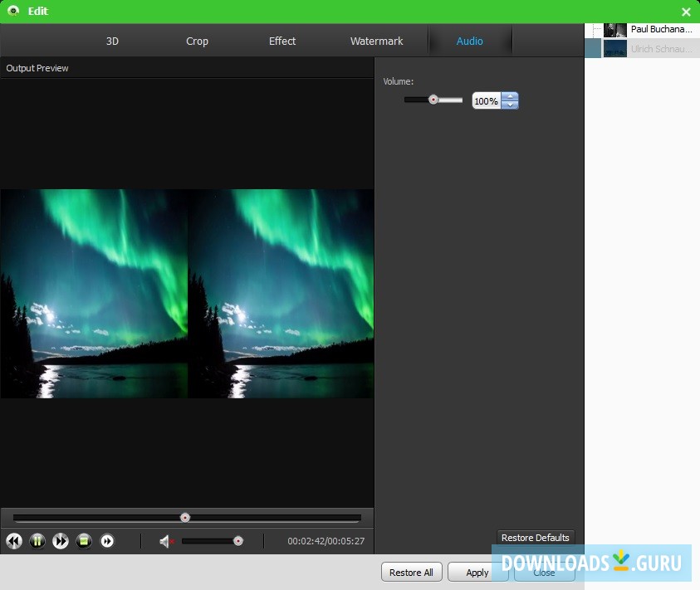Open the Effect tab
700x590 pixels.
[282, 41]
